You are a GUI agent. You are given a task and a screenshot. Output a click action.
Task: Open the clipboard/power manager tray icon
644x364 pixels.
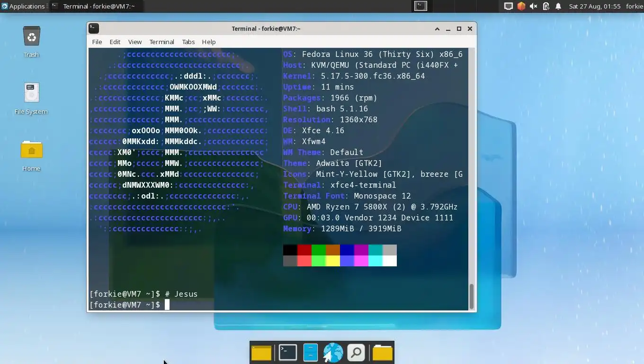(546, 6)
